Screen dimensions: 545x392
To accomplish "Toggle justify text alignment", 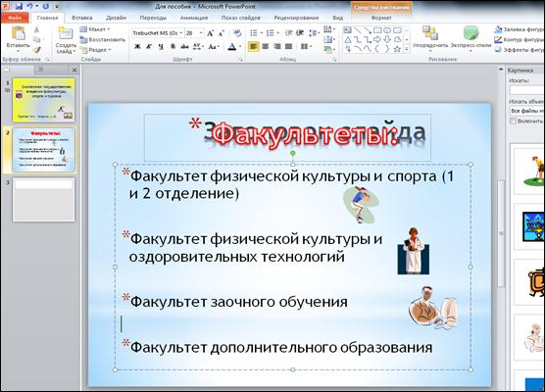I will click(x=289, y=47).
